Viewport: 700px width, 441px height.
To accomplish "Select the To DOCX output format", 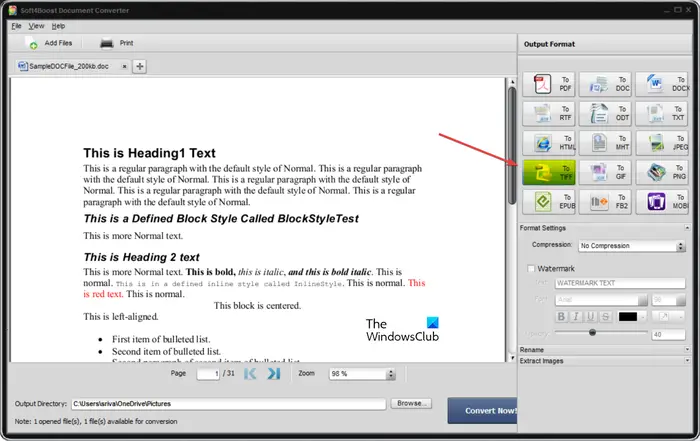I will (662, 84).
